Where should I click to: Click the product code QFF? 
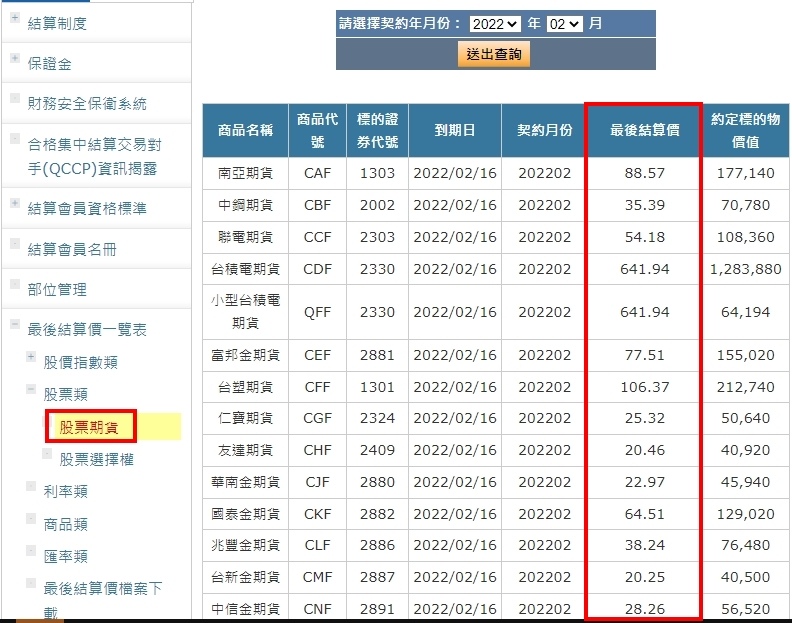(x=317, y=312)
